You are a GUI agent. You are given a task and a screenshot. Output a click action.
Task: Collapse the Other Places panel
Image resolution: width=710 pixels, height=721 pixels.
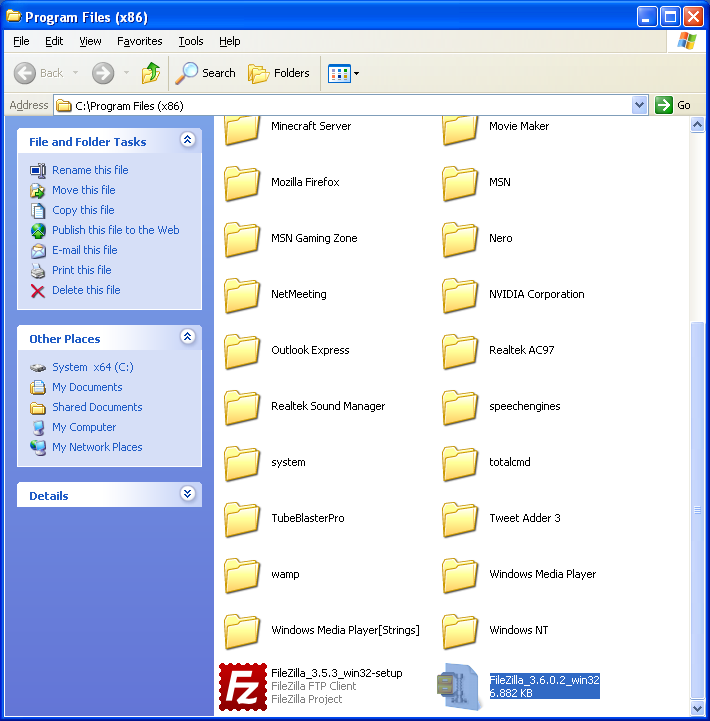(187, 338)
